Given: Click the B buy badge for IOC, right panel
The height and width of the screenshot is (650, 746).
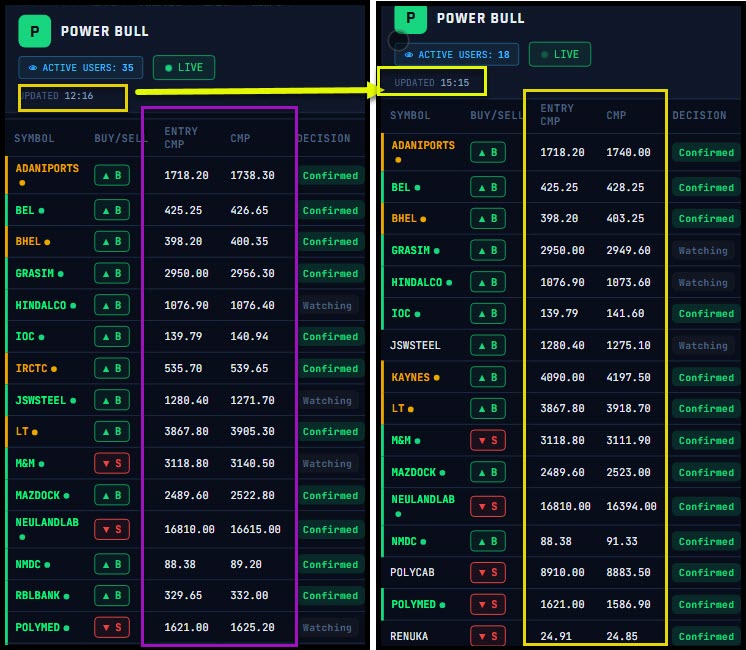Looking at the screenshot, I should 488,314.
